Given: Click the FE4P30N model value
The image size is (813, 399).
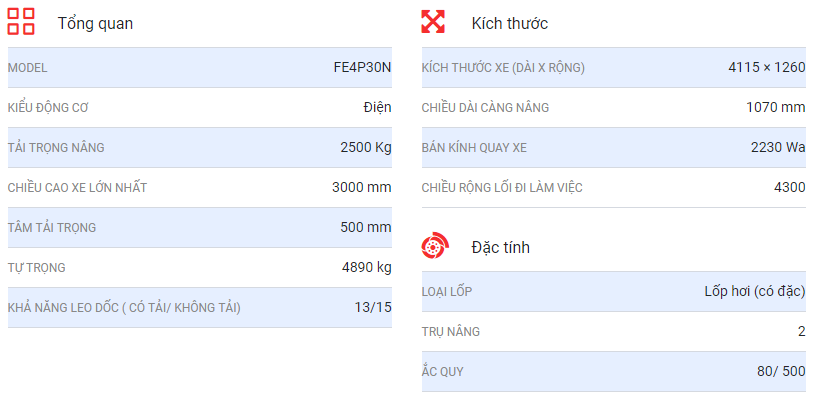Looking at the screenshot, I should 362,68.
